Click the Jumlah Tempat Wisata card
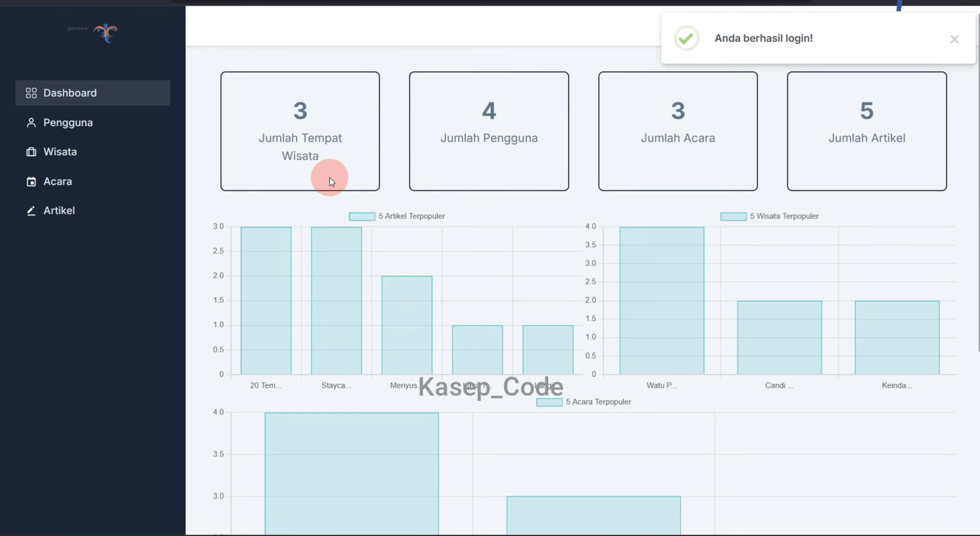 coord(300,131)
